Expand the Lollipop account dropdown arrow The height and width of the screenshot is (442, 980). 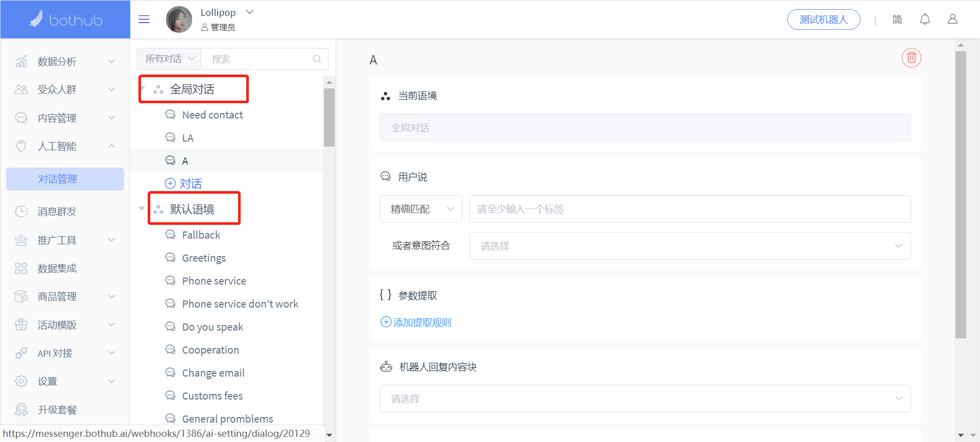[x=250, y=12]
